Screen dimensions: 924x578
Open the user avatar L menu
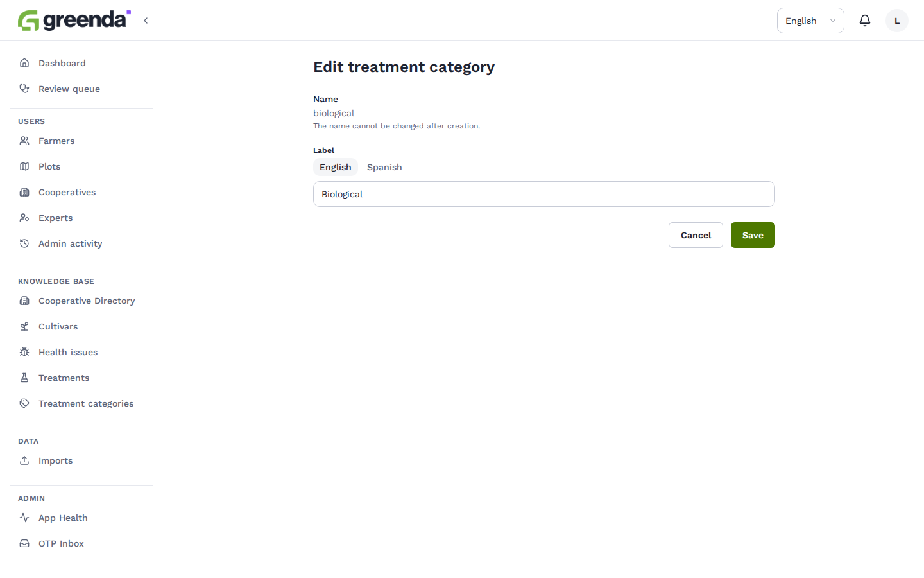pyautogui.click(x=897, y=21)
